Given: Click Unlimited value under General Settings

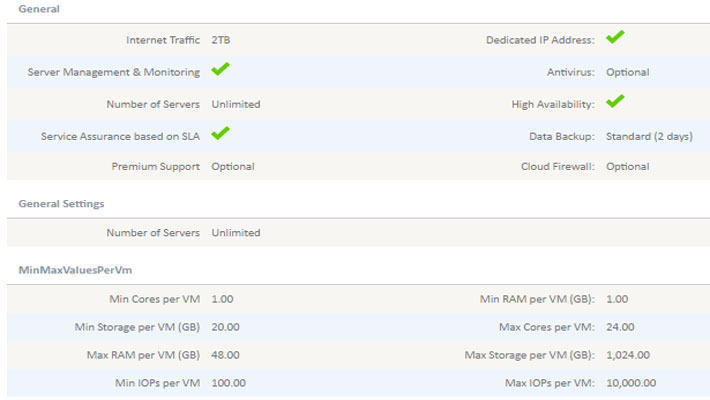Looking at the screenshot, I should tap(236, 233).
